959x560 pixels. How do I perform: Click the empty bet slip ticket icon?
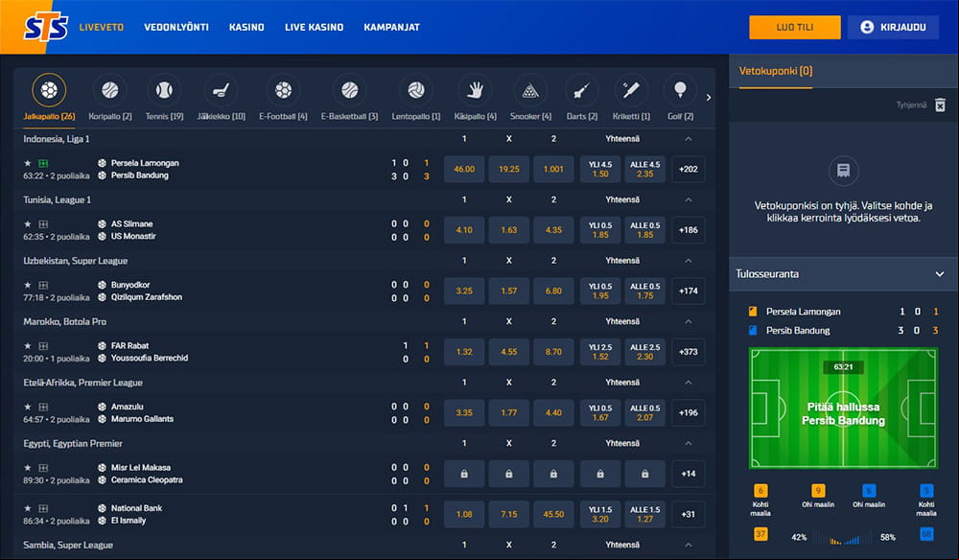[843, 171]
